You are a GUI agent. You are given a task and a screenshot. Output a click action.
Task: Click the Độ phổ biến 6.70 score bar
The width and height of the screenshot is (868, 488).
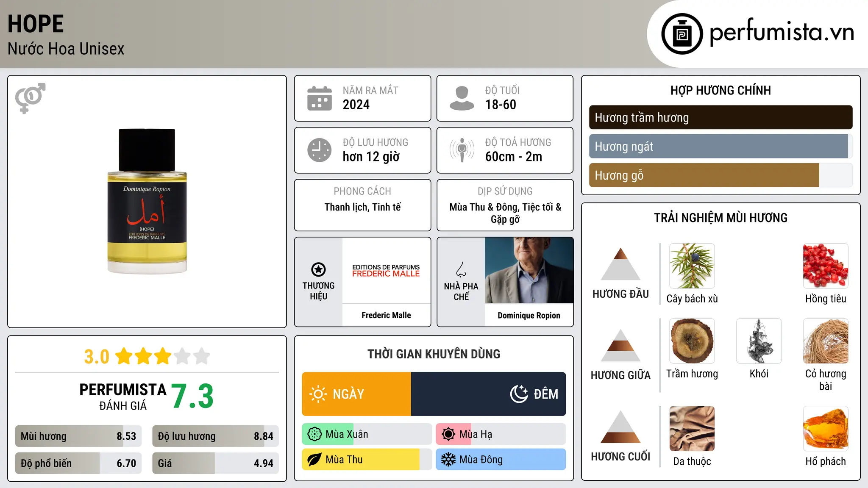coord(78,463)
